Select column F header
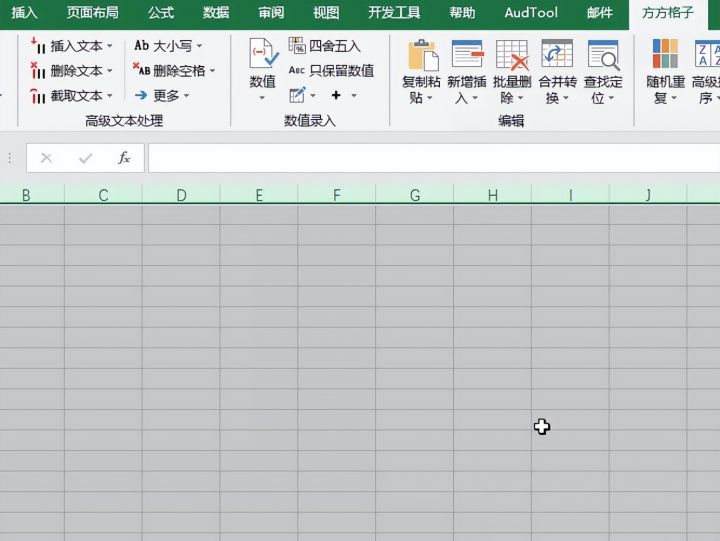Screen dimensions: 720x541 tap(337, 195)
